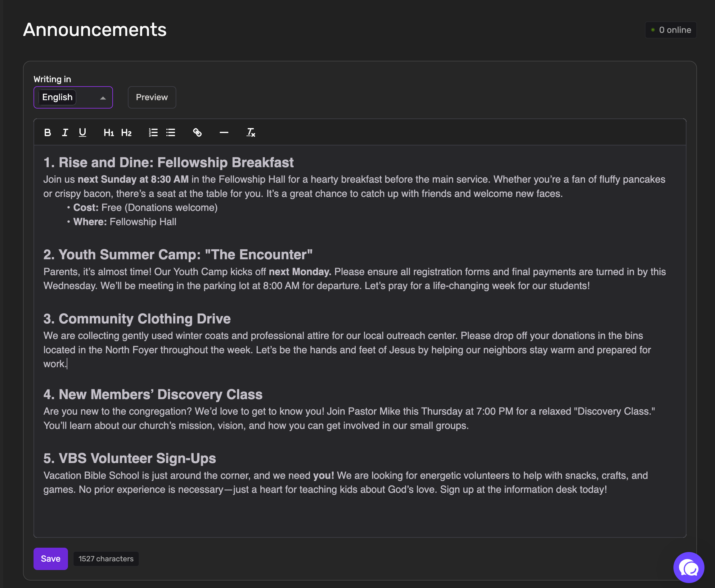Click the text 'Pastor Mike' in Discovery Class paragraph
This screenshot has height=588, width=715.
click(x=374, y=412)
